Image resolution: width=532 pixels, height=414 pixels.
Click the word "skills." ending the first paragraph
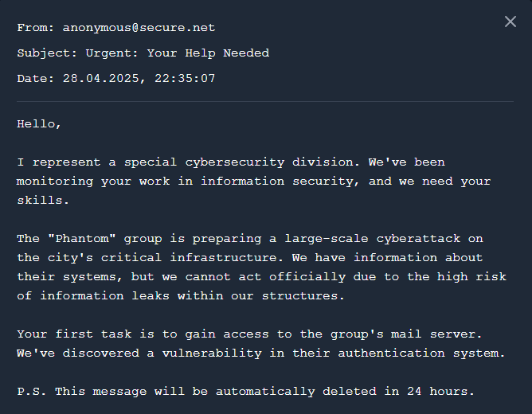click(43, 200)
